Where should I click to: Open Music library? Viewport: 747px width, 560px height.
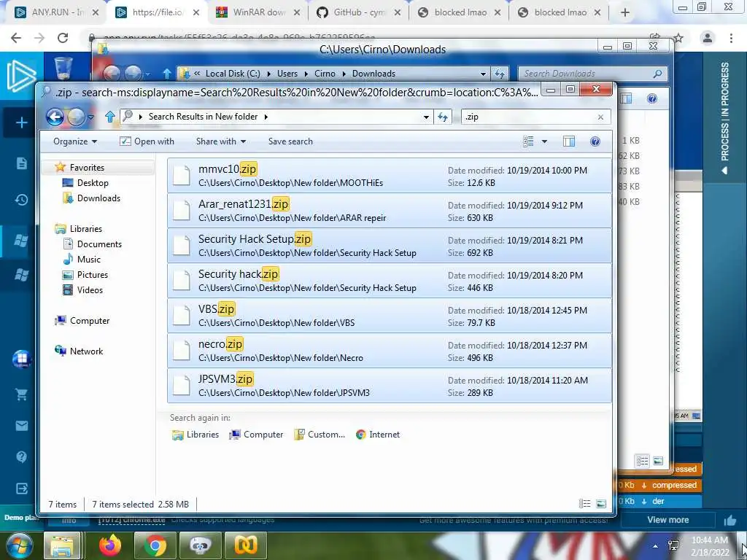88,260
